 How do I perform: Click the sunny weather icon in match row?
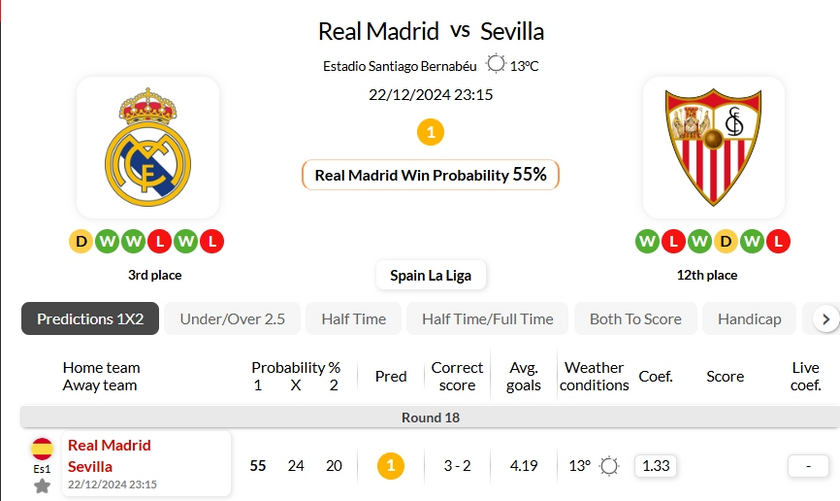609,465
